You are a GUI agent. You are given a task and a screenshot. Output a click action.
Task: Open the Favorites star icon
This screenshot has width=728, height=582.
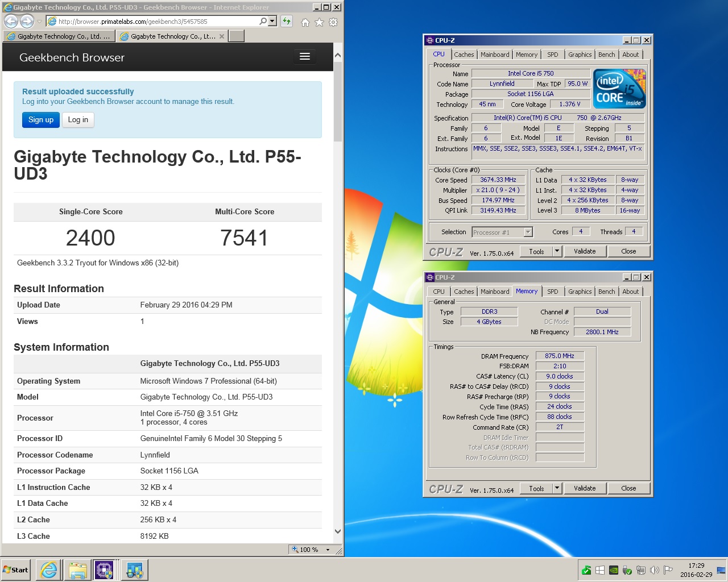tap(319, 22)
